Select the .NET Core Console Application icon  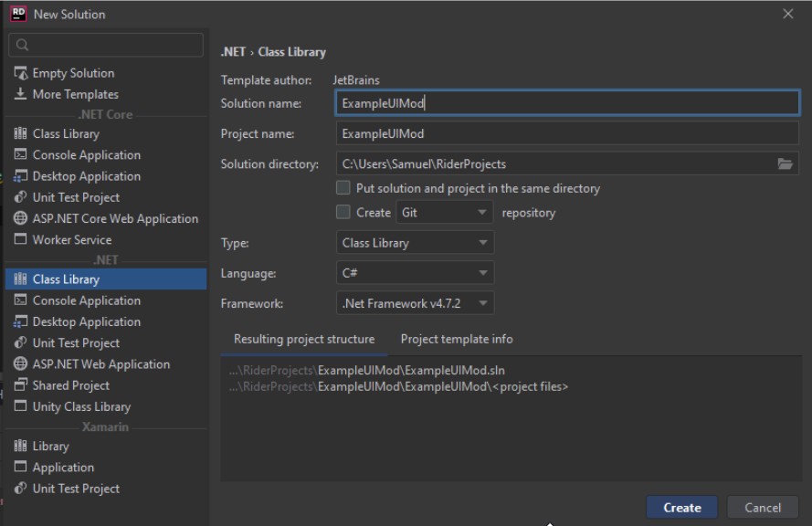[x=20, y=155]
